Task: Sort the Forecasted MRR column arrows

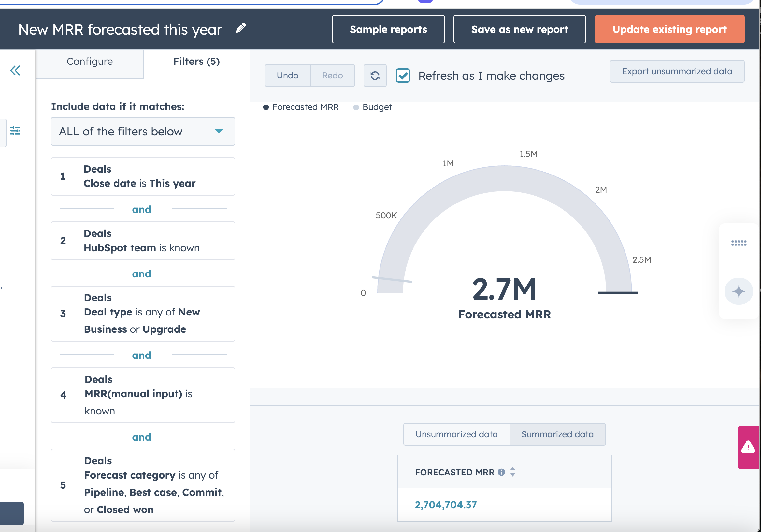Action: pos(513,472)
